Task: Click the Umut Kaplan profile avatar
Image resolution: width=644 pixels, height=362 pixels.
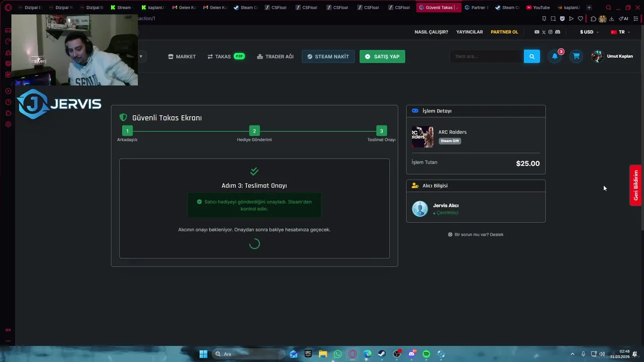Action: (x=597, y=56)
